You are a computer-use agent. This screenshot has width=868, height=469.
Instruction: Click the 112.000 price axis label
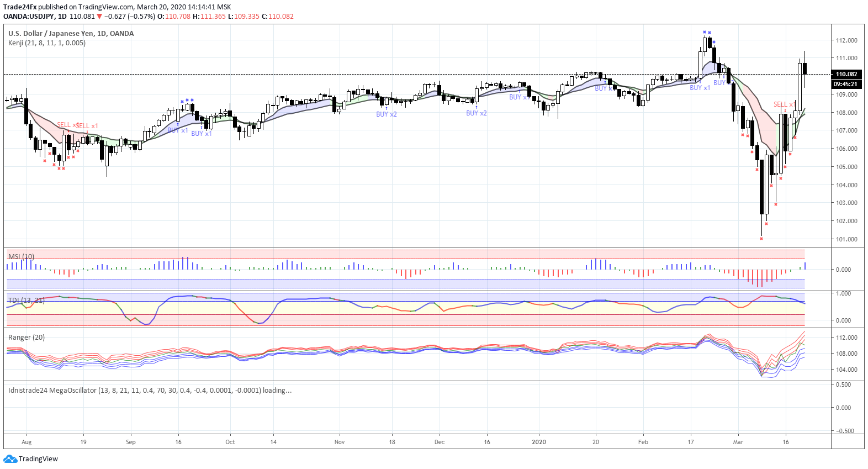tap(846, 40)
